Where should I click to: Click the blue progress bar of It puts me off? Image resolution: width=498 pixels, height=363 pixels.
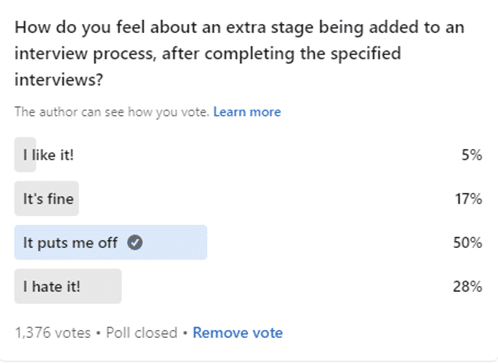[111, 242]
